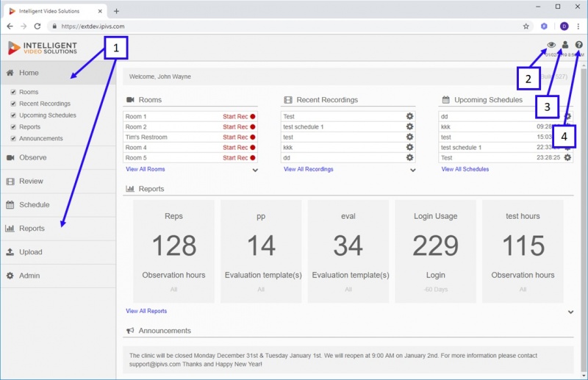The image size is (588, 380).
Task: Click Start Rec for Room 4
Action: pos(235,148)
